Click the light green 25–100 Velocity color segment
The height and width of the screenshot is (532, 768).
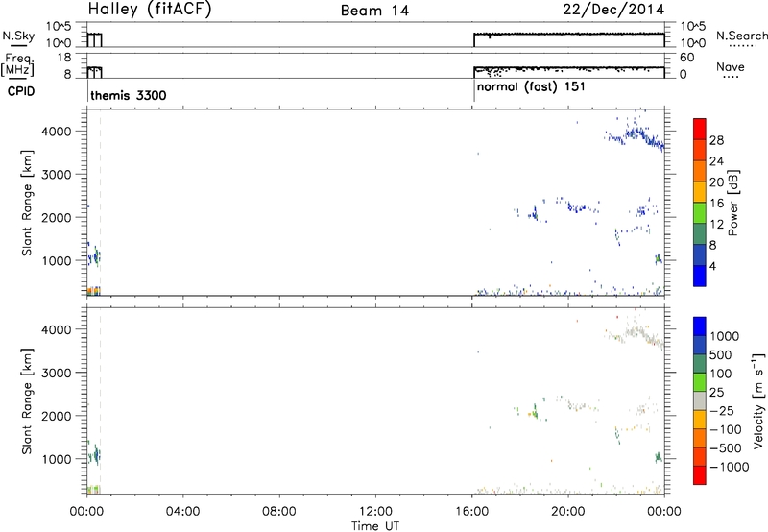point(700,382)
